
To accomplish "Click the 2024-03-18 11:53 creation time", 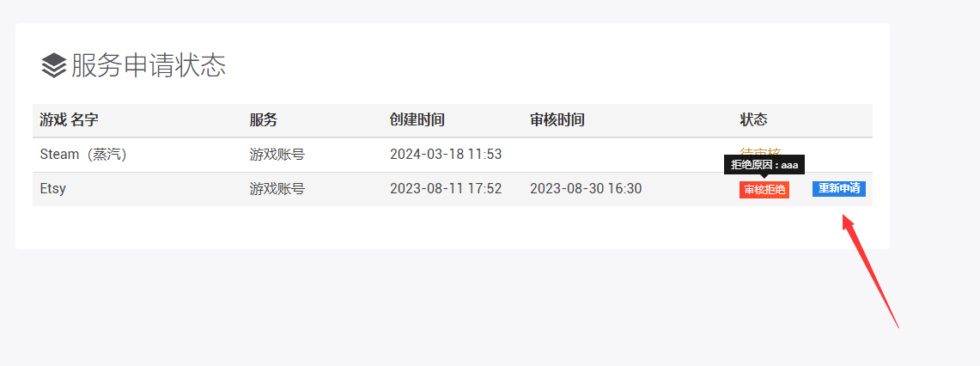I will (445, 155).
